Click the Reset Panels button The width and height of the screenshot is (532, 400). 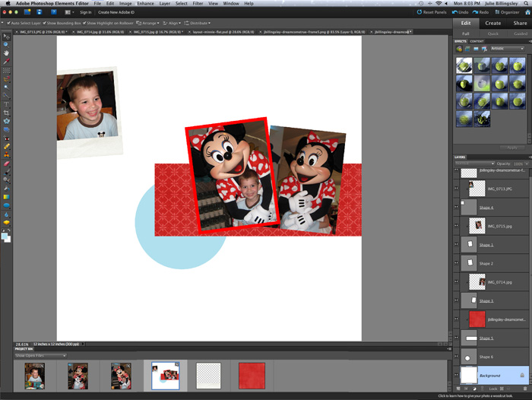(432, 12)
